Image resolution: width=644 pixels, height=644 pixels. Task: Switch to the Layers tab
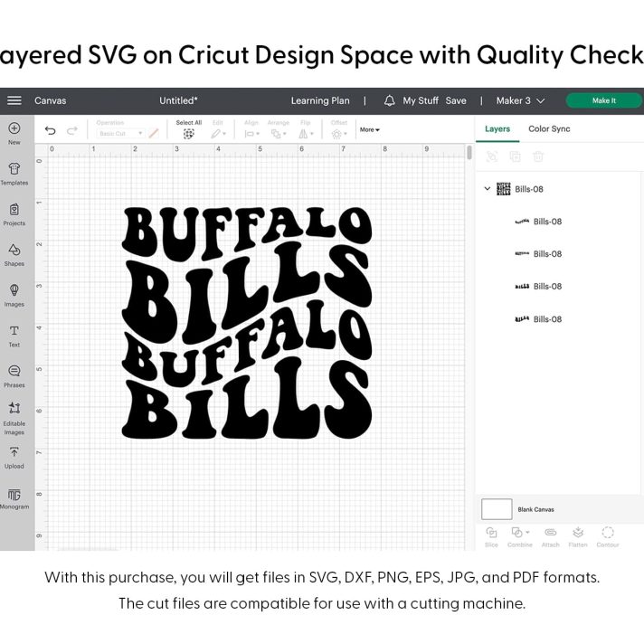[497, 129]
